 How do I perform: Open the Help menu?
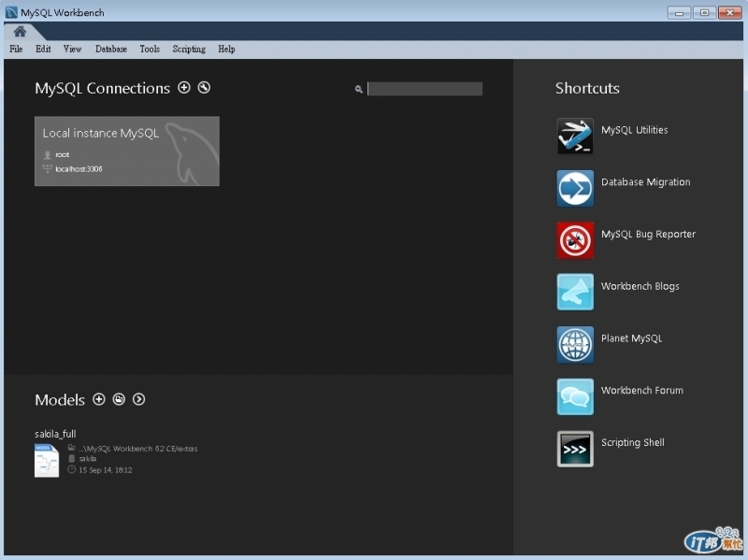[226, 50]
